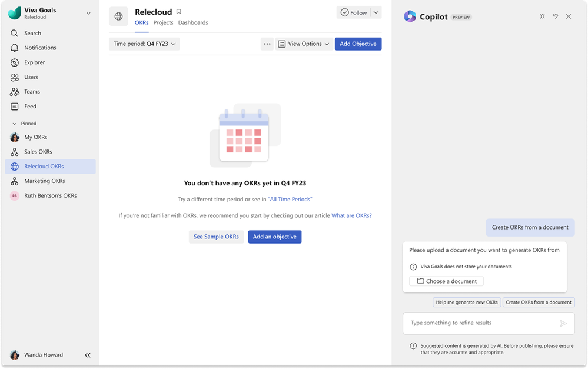Click the Relecloud globe header icon
Viewport: 588px width, 369px height.
118,16
